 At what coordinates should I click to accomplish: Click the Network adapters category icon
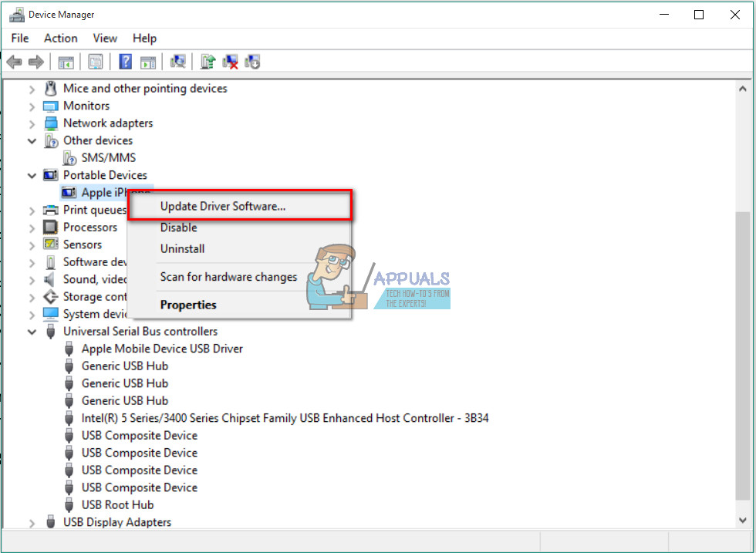point(51,123)
